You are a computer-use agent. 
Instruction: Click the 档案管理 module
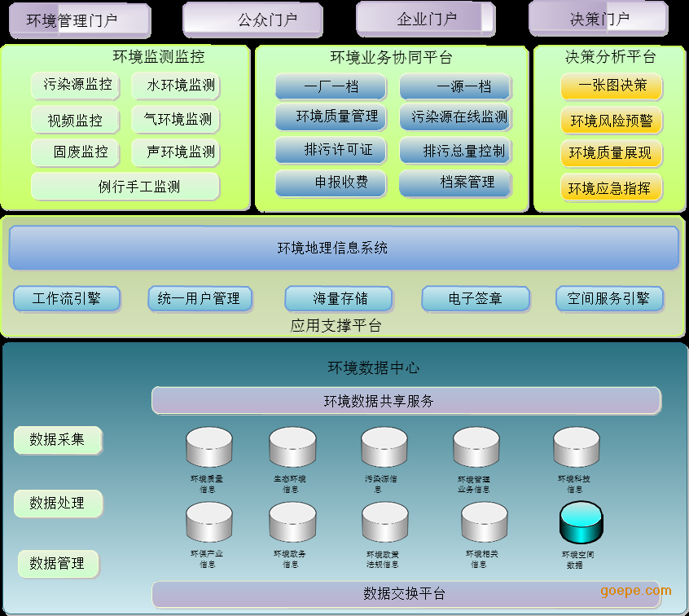click(x=456, y=183)
